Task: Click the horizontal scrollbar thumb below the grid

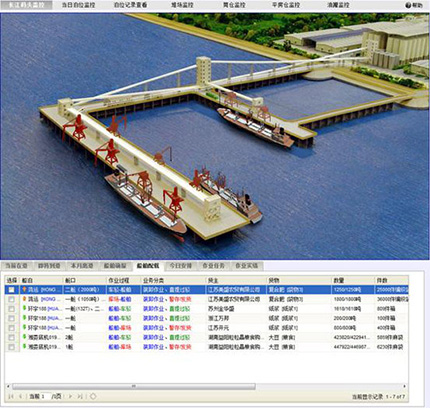Action: [x=134, y=386]
